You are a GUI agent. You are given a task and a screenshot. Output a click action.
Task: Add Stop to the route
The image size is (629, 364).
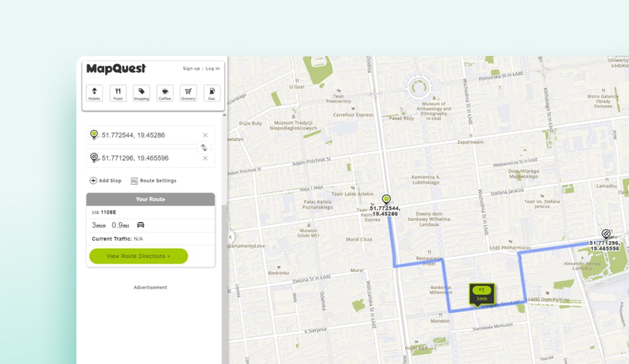pyautogui.click(x=106, y=181)
